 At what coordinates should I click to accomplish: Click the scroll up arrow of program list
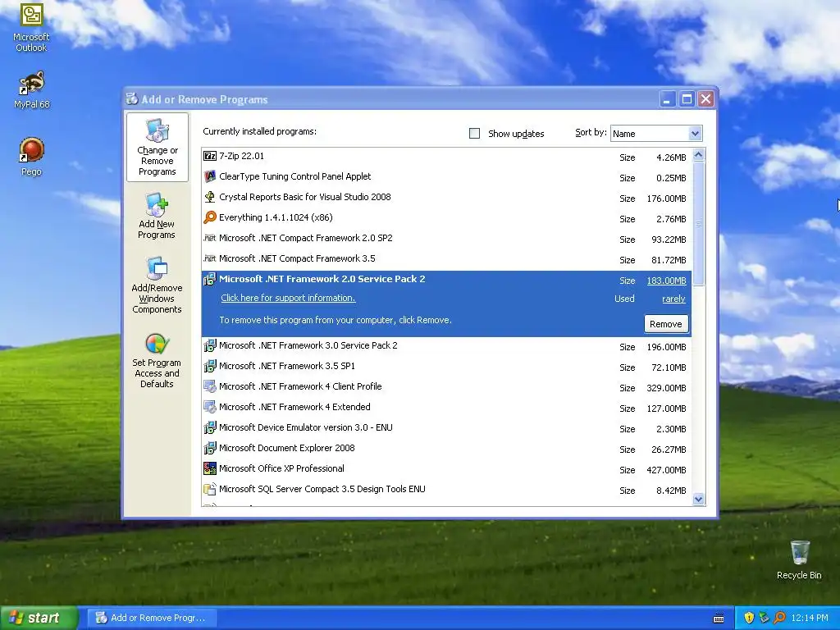698,155
